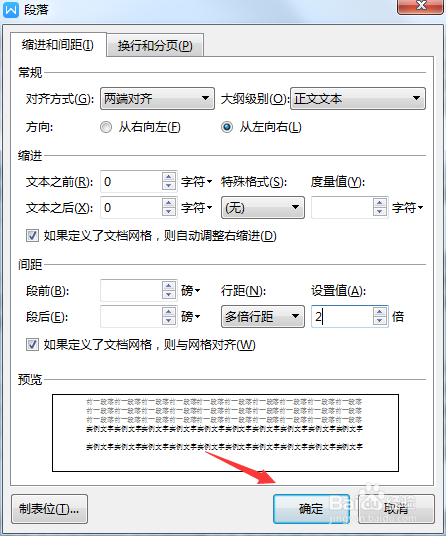Click the 文本之前 indent input field
Screen dimensions: 446x536
click(x=131, y=182)
